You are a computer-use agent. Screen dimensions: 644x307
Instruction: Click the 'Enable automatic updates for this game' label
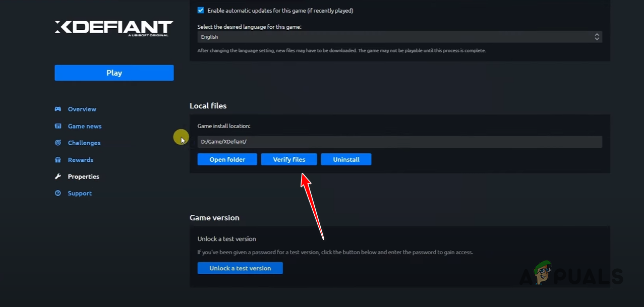coord(280,10)
